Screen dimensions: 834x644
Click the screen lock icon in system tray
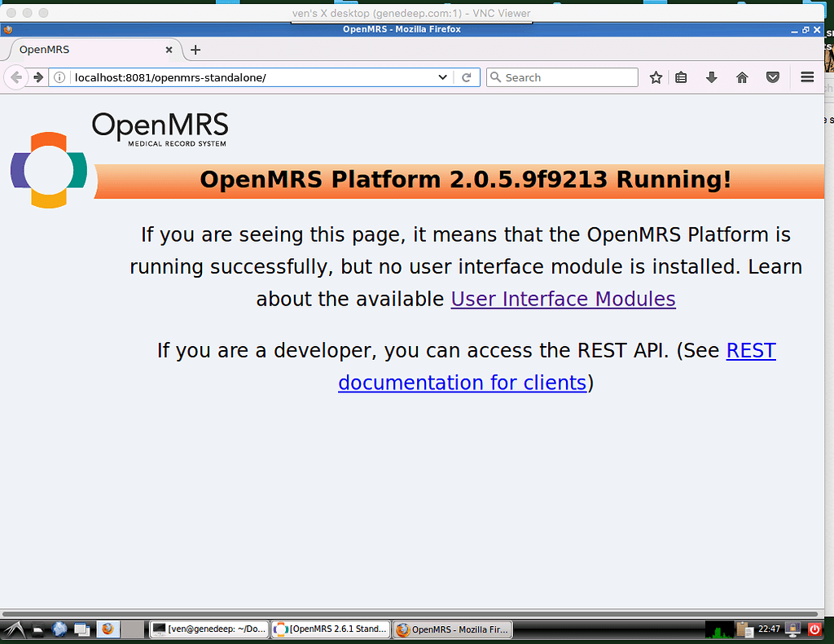792,629
